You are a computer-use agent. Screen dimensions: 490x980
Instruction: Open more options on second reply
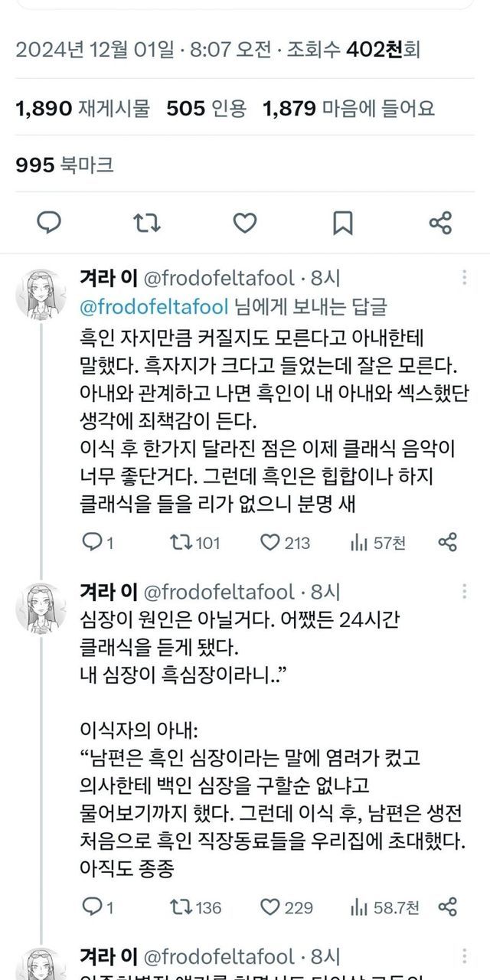tap(465, 592)
